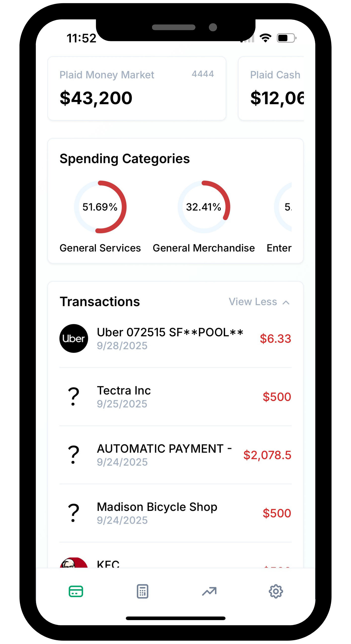Open the cards tab in bottom navigation
Viewport: 351px width, 644px height.
(x=76, y=591)
